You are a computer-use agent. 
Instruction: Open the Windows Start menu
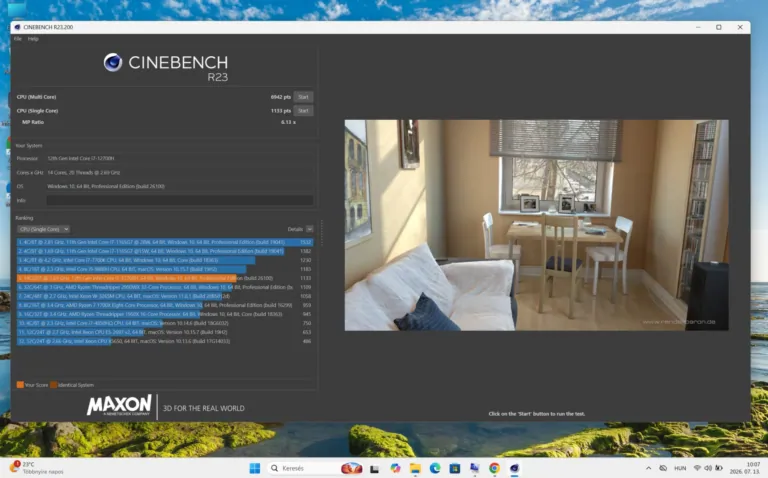[x=255, y=468]
